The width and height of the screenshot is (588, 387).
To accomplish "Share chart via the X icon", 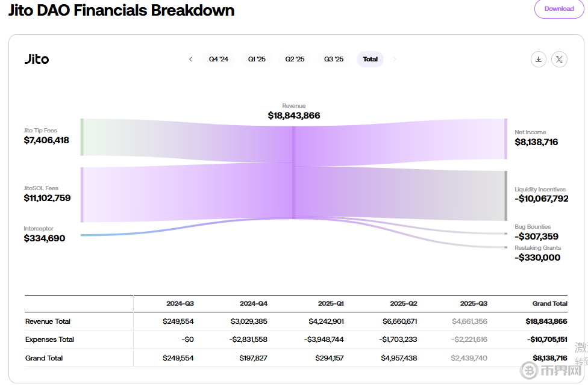I will pyautogui.click(x=559, y=59).
